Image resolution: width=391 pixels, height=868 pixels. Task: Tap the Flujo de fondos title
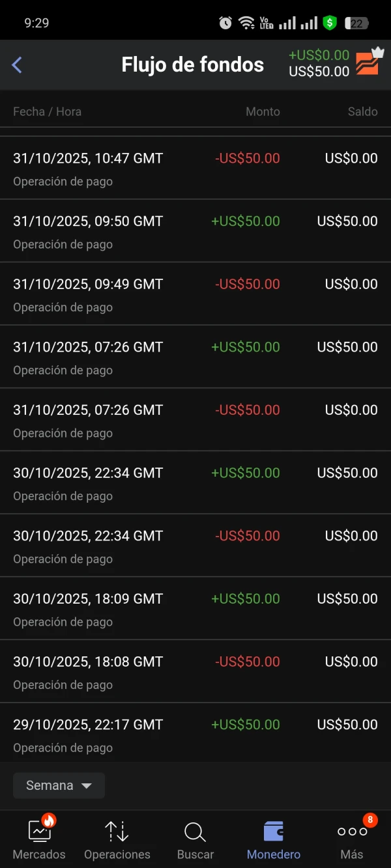click(x=193, y=64)
